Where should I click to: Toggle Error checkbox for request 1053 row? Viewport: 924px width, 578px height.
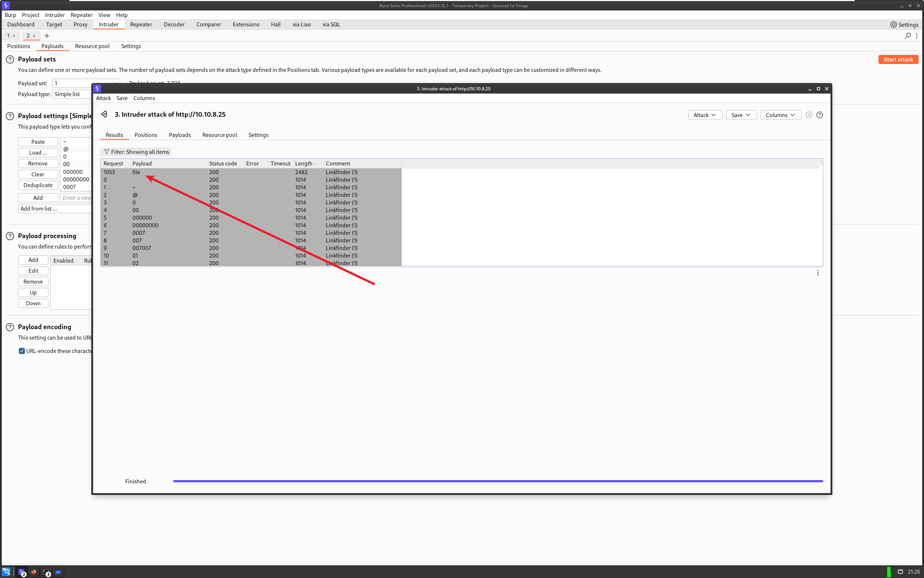(257, 172)
